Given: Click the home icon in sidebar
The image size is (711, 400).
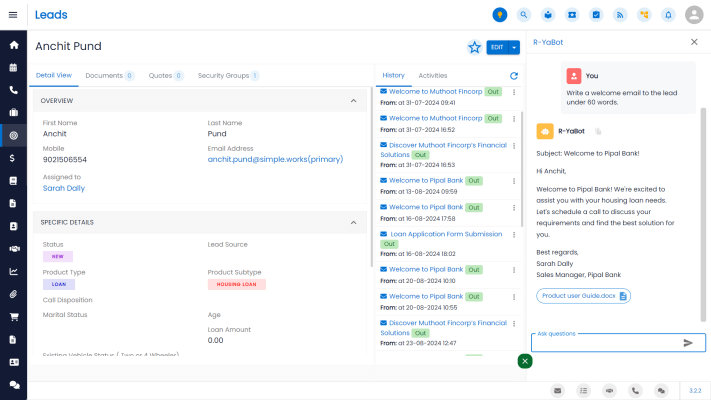Looking at the screenshot, I should (x=14, y=45).
